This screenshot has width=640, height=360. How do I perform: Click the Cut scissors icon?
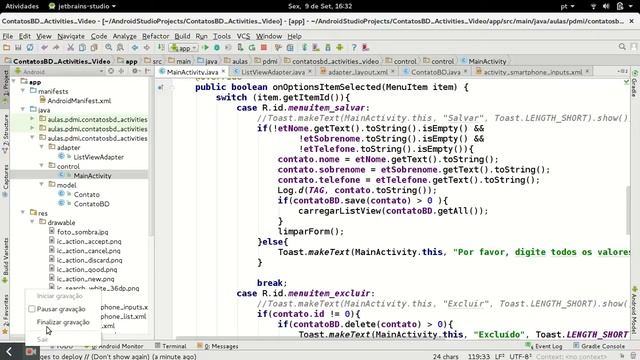[70, 48]
